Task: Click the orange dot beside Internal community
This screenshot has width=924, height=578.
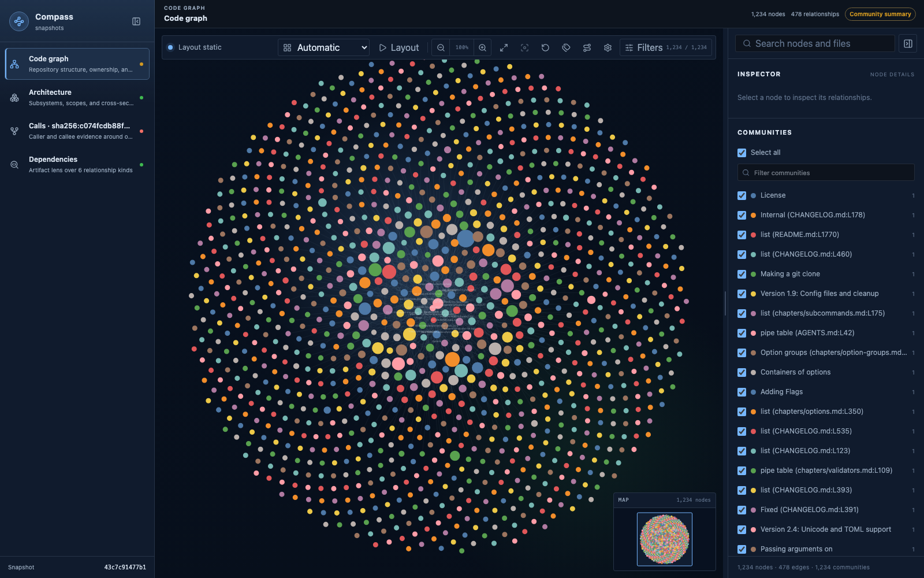Action: 753,215
